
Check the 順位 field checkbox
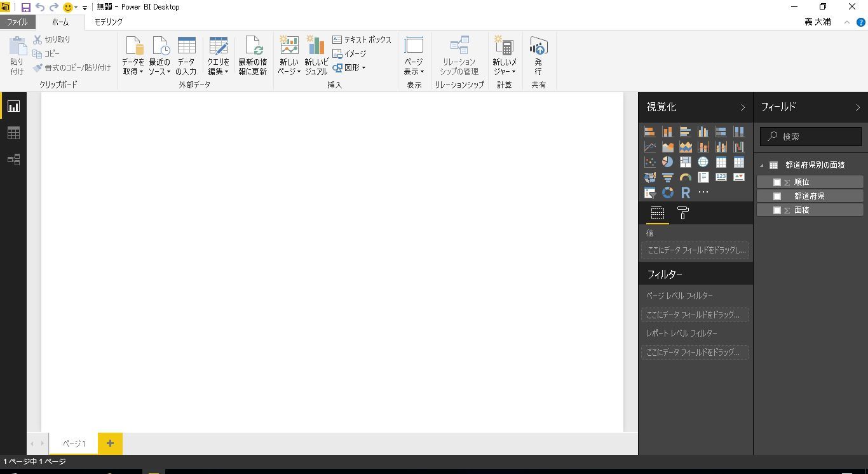[776, 182]
